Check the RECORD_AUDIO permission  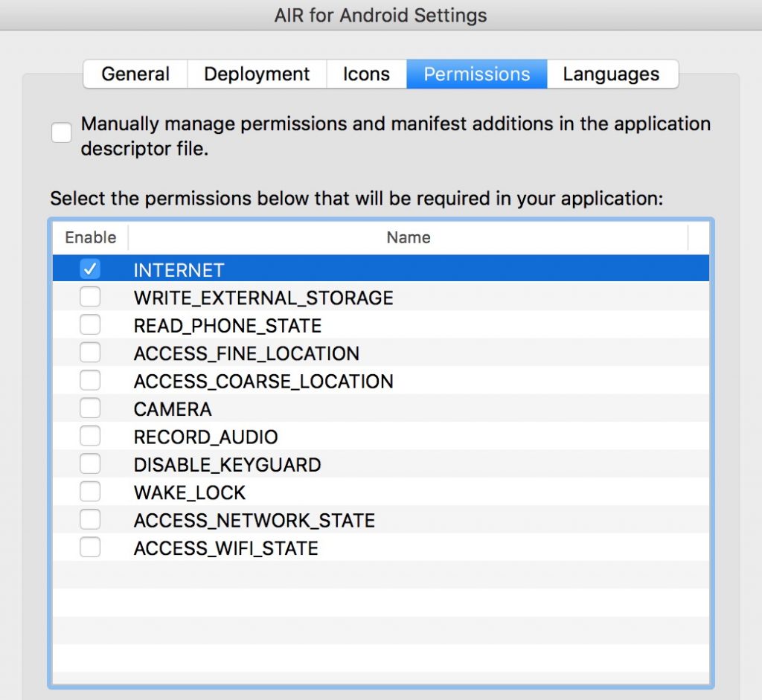90,435
